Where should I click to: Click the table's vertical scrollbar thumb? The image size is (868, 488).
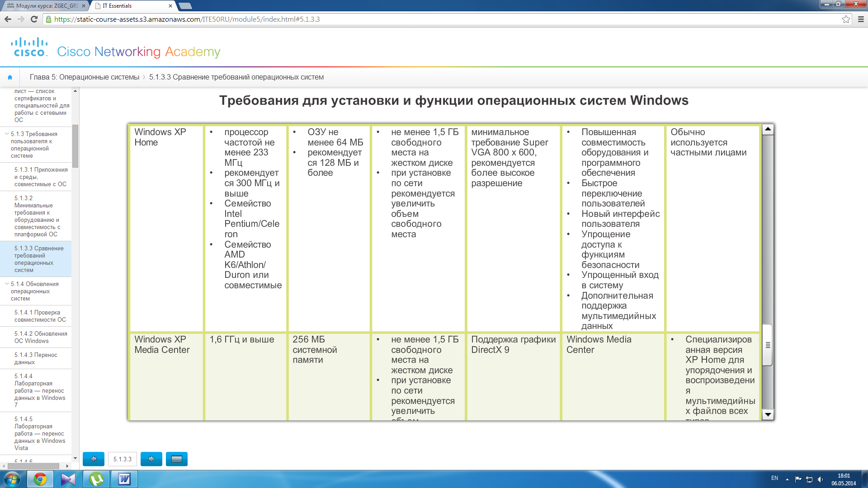(x=768, y=345)
